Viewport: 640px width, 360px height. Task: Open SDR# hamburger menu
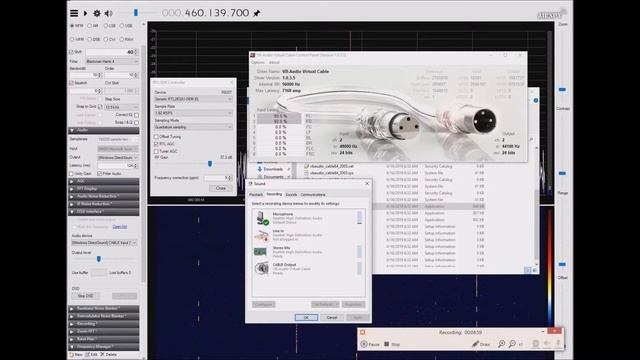coord(74,13)
